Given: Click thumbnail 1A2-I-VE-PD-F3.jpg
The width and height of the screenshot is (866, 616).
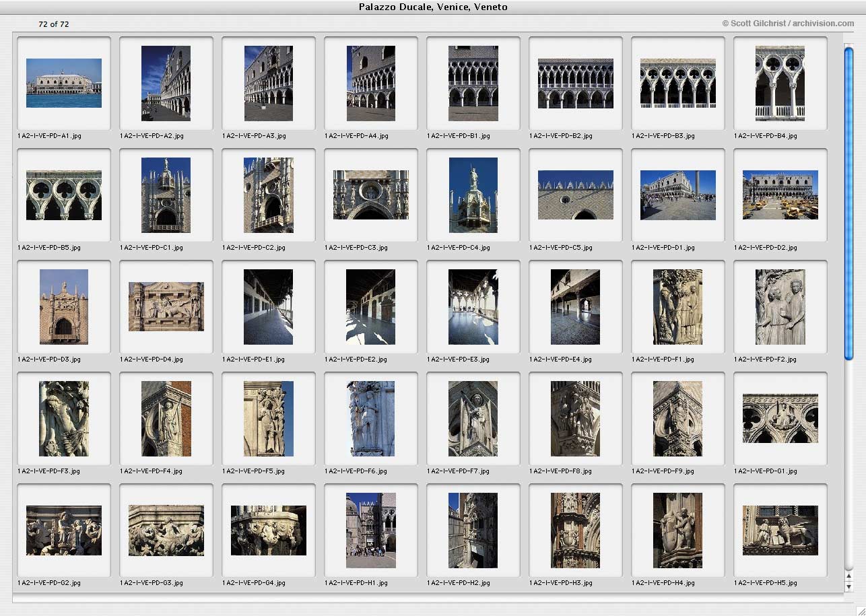Looking at the screenshot, I should click(64, 419).
